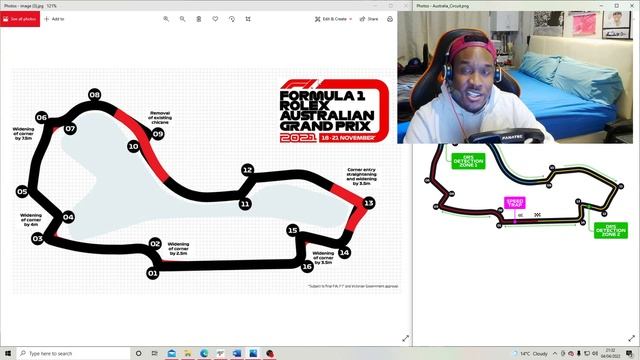Open Cortana from the taskbar
This screenshot has height=360, width=640.
(138, 353)
